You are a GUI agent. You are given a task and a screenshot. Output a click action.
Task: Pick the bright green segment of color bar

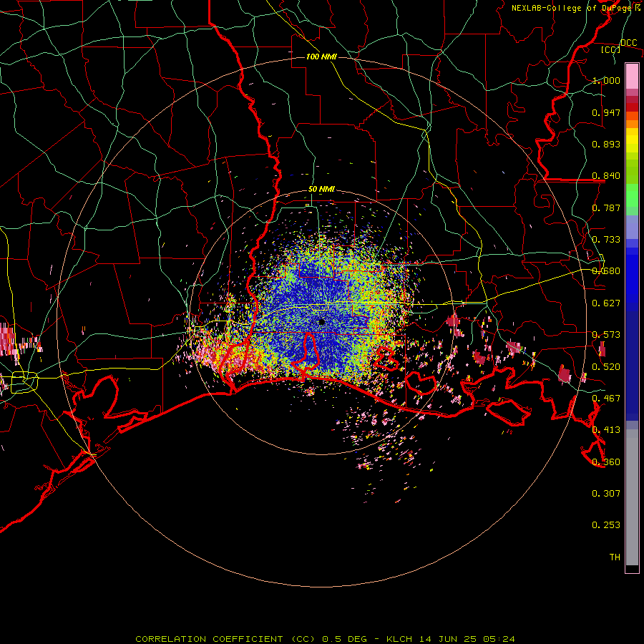point(632,195)
